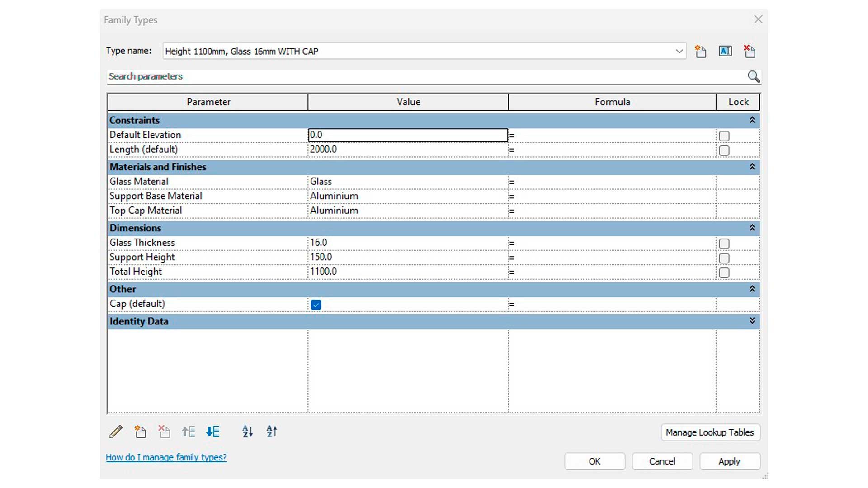868x488 pixels.
Task: Click the Move Parameter Down icon
Action: tap(213, 432)
